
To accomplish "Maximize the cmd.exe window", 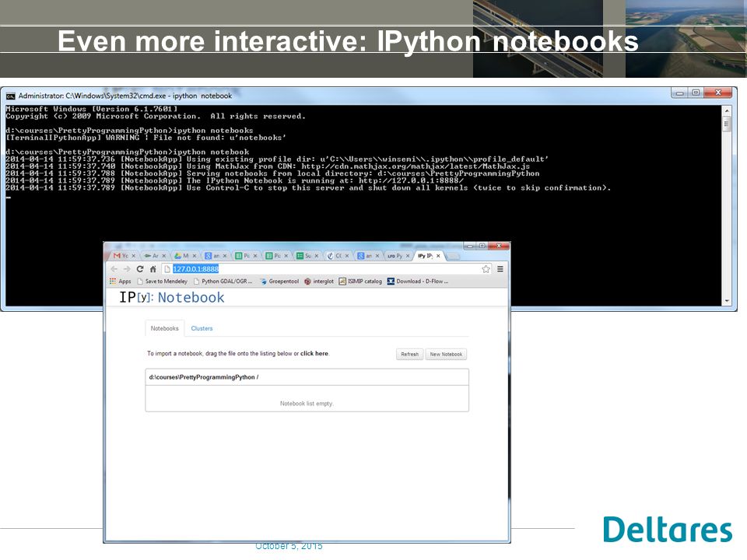I will coord(696,93).
